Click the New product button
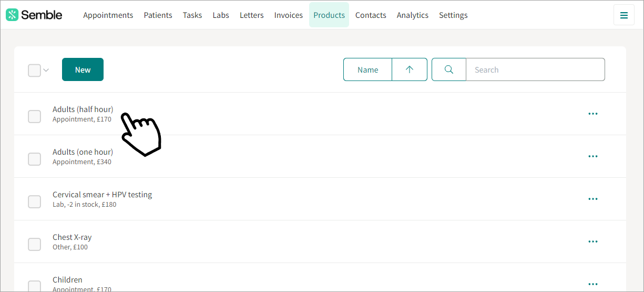Viewport: 644px width, 292px height. point(83,69)
